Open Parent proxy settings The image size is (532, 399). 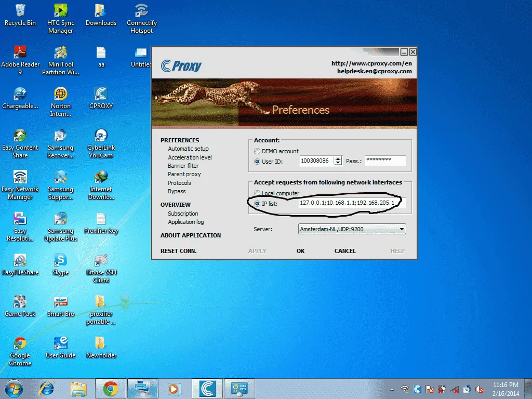point(184,174)
